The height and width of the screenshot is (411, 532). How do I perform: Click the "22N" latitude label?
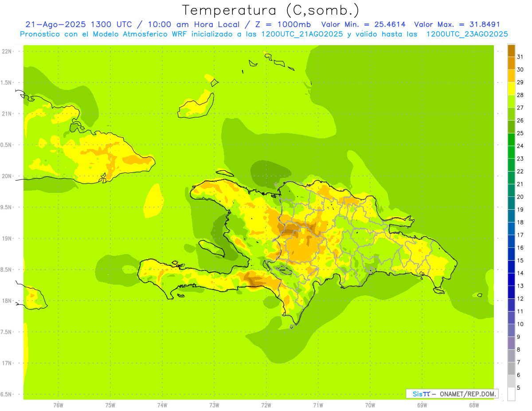(x=7, y=51)
